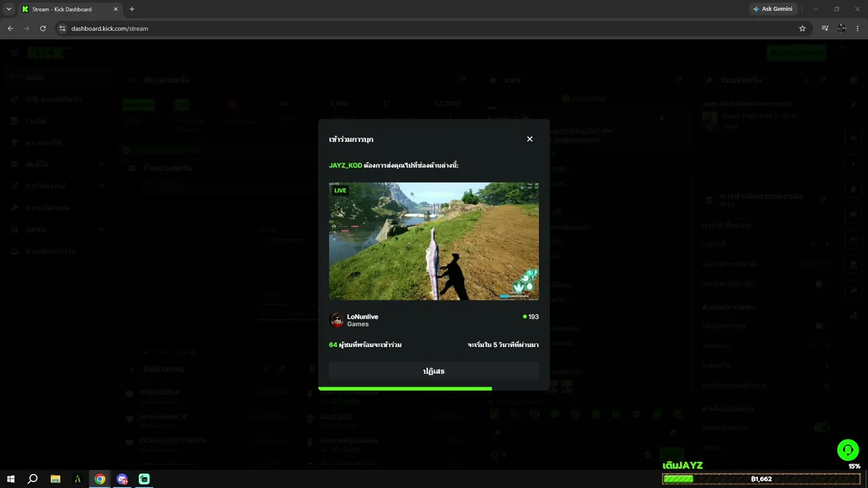
Task: Turn off the green enabled toggle in right panel
Action: pos(822,428)
